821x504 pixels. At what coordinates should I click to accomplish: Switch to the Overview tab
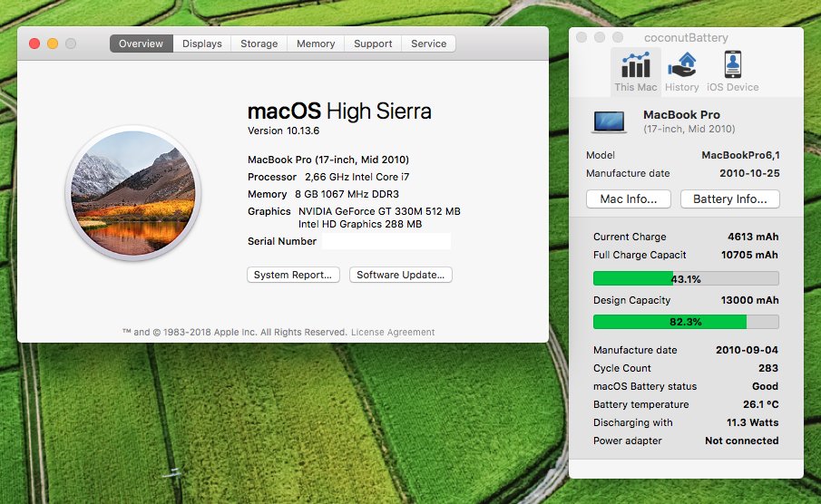click(x=141, y=44)
